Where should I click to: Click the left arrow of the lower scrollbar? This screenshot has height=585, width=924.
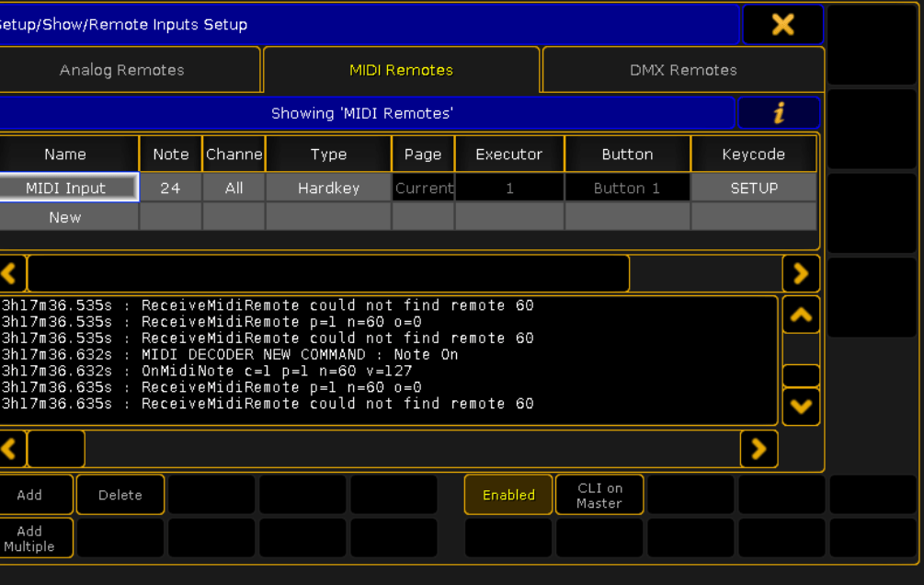click(10, 449)
